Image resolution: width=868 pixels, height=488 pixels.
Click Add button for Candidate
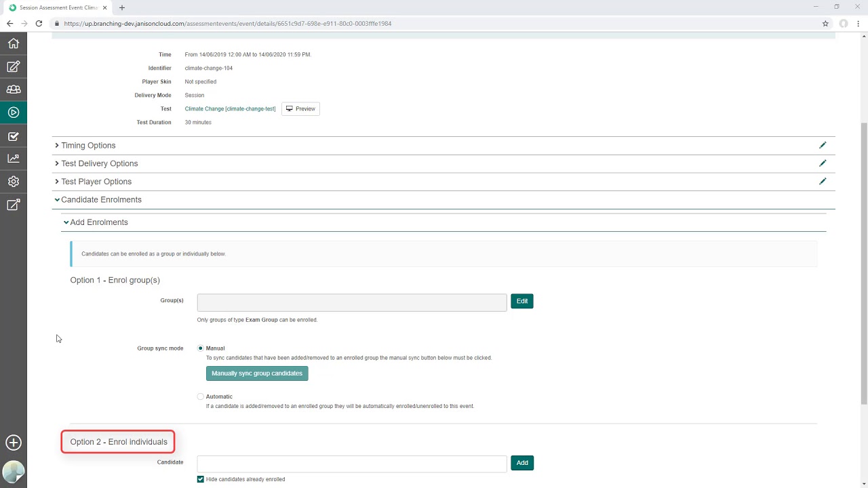click(522, 463)
